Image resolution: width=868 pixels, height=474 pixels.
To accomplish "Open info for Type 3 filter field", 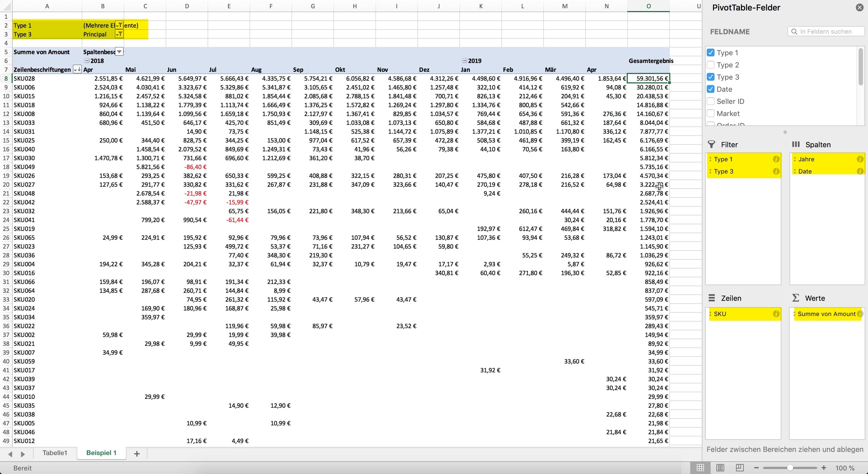I will (x=776, y=171).
